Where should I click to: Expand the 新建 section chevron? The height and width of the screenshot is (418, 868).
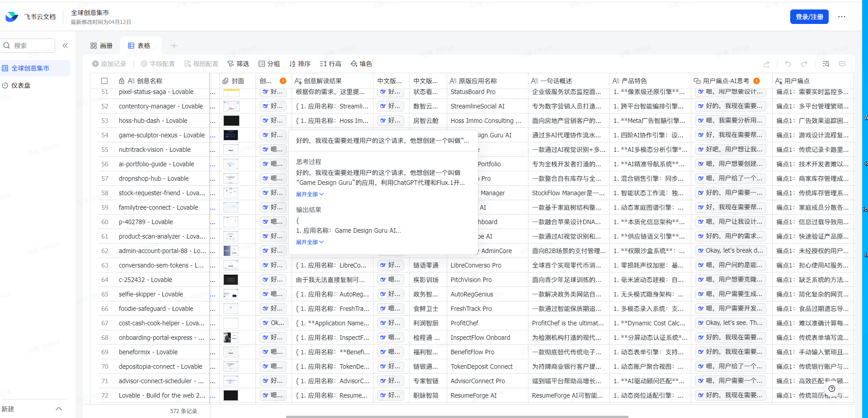point(59,409)
